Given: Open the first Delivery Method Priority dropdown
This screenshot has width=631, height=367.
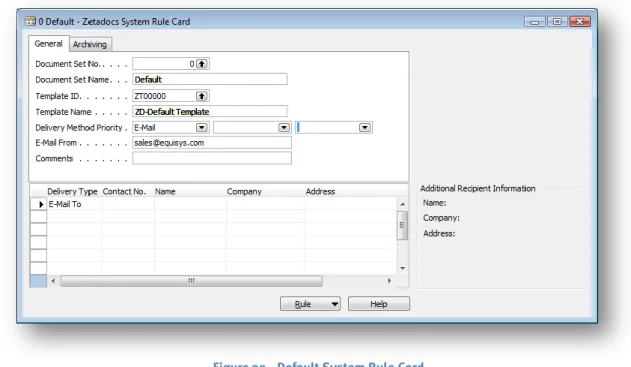Looking at the screenshot, I should coord(202,128).
